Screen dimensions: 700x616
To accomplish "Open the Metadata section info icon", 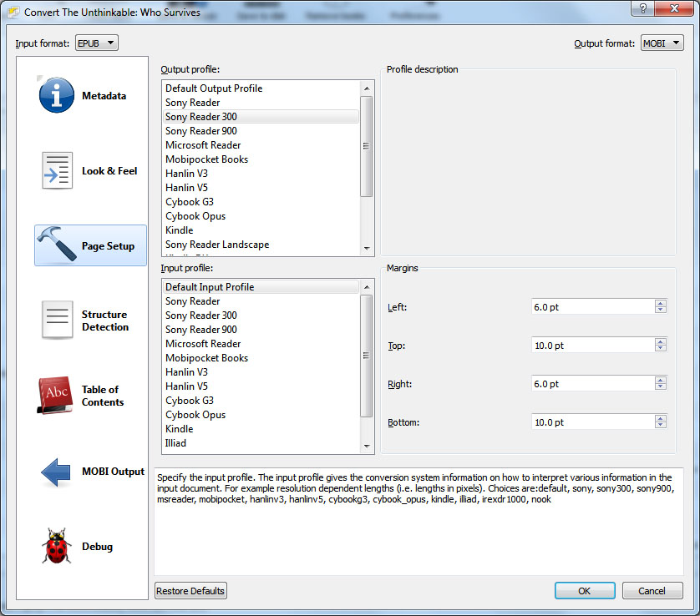I will point(57,95).
